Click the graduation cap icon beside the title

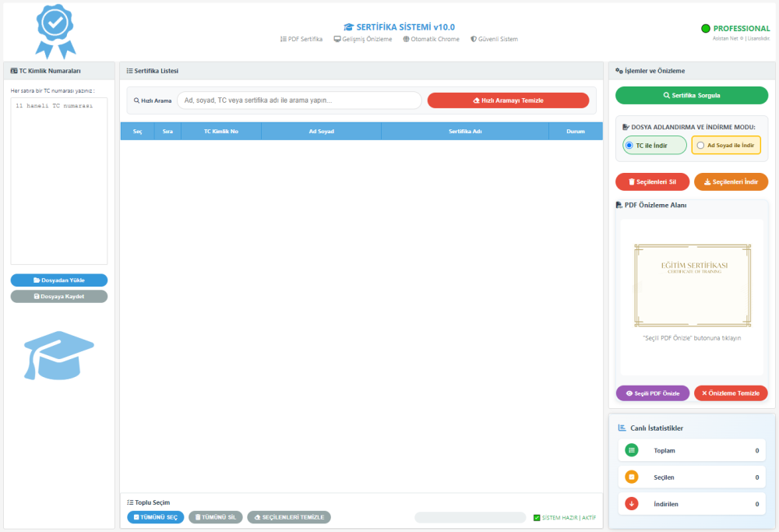(x=348, y=27)
